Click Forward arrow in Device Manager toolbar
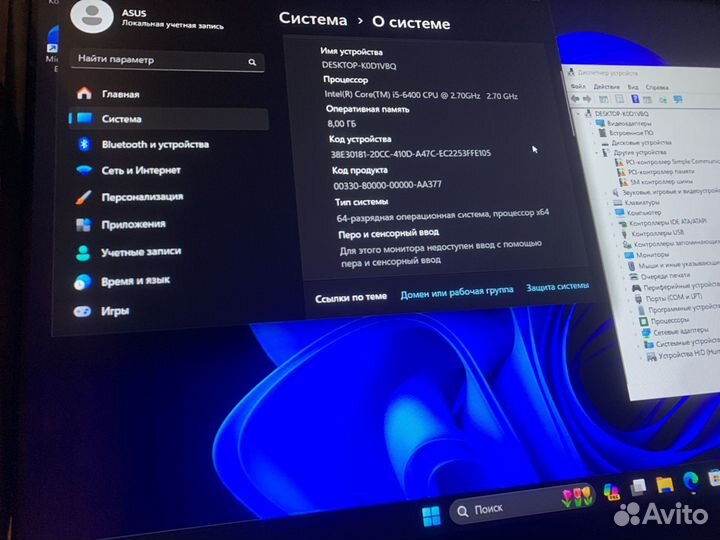Viewport: 720px width, 540px height. [587, 99]
